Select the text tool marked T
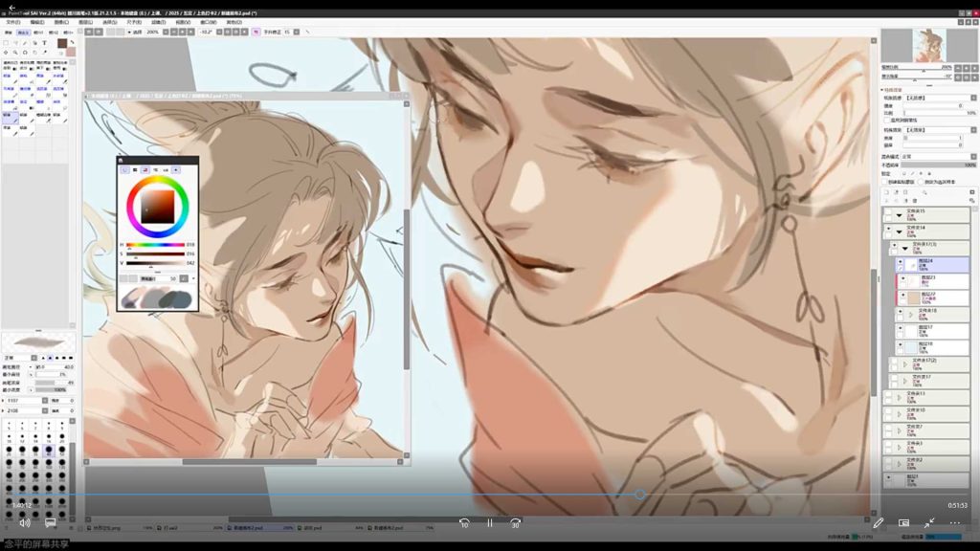 44,43
